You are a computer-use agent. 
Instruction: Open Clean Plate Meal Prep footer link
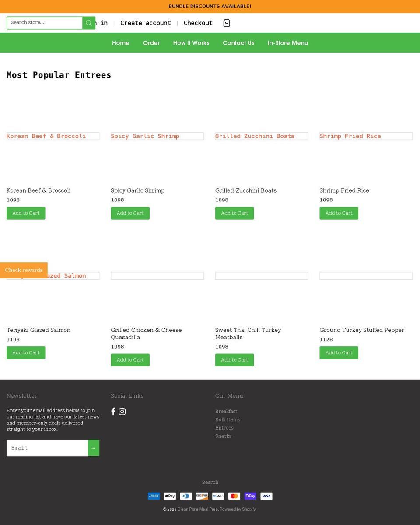coord(197,509)
